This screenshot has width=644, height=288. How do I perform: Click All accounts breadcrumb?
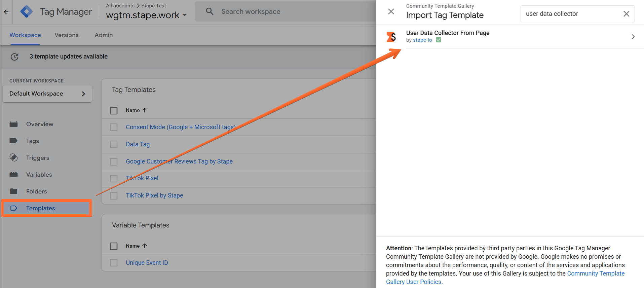tap(120, 6)
